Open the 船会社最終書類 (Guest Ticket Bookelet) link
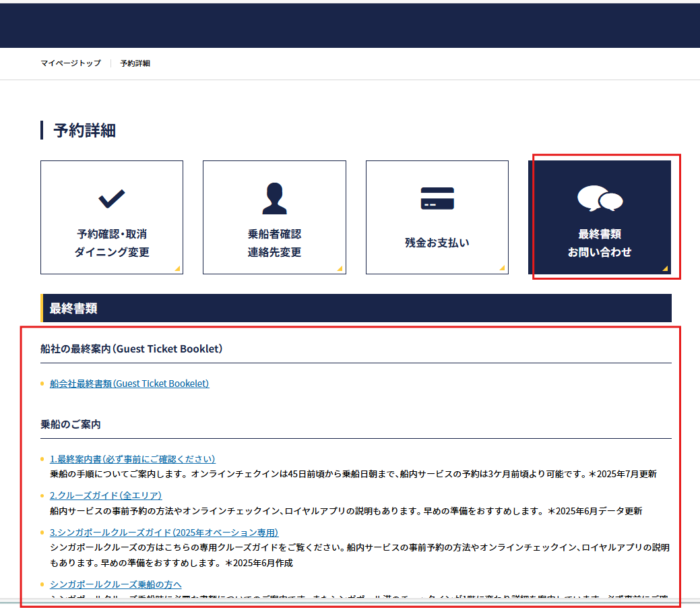The width and height of the screenshot is (700, 608). (x=129, y=384)
